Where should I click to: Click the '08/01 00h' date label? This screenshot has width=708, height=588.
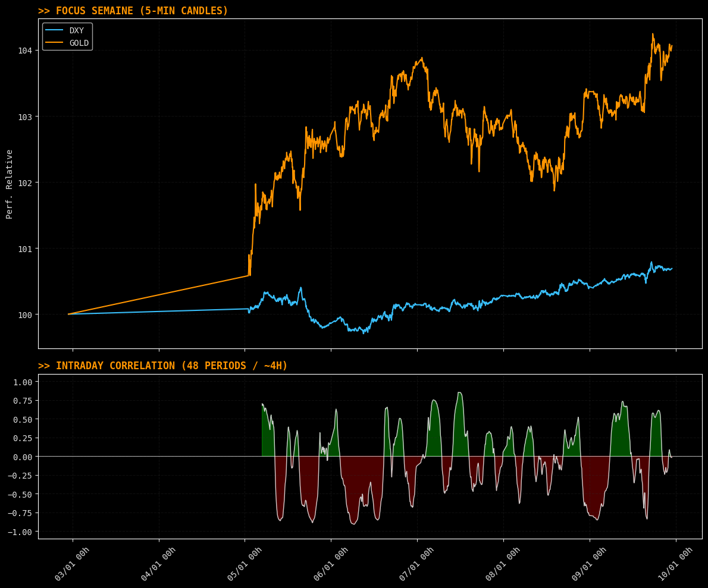click(503, 564)
